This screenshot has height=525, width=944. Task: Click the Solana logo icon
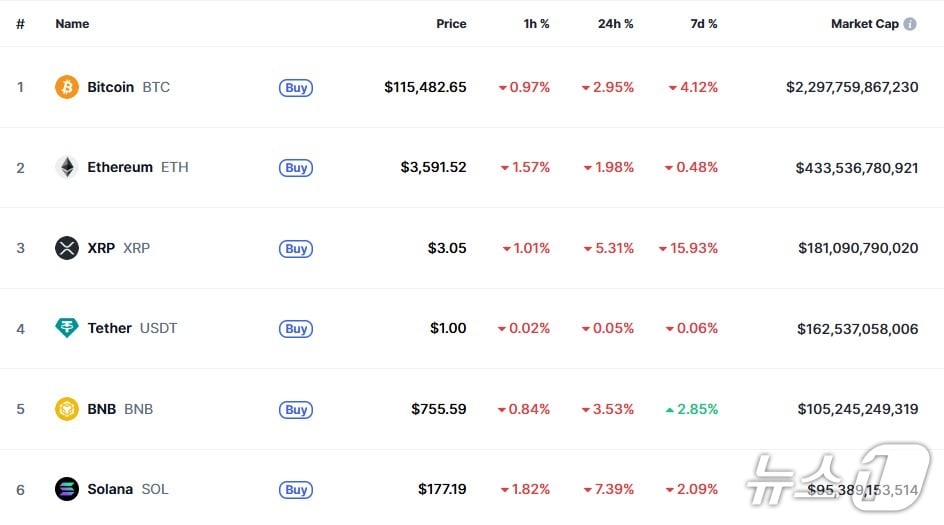(x=67, y=489)
